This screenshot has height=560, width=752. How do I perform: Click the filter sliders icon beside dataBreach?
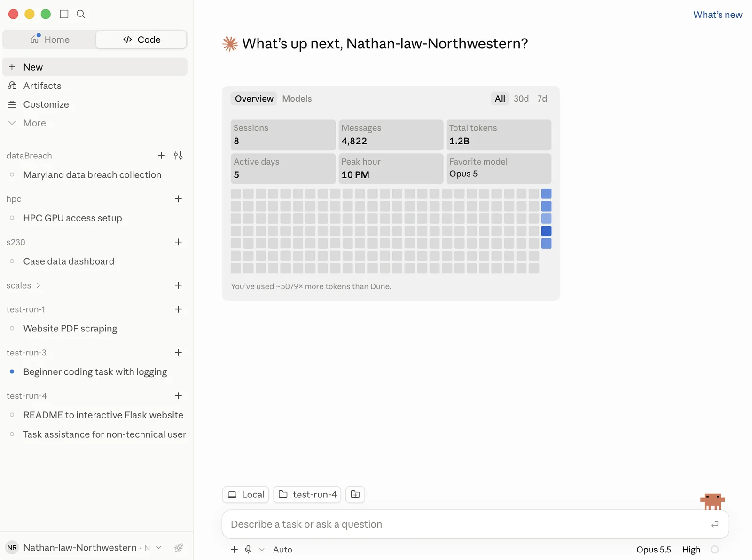coord(178,156)
